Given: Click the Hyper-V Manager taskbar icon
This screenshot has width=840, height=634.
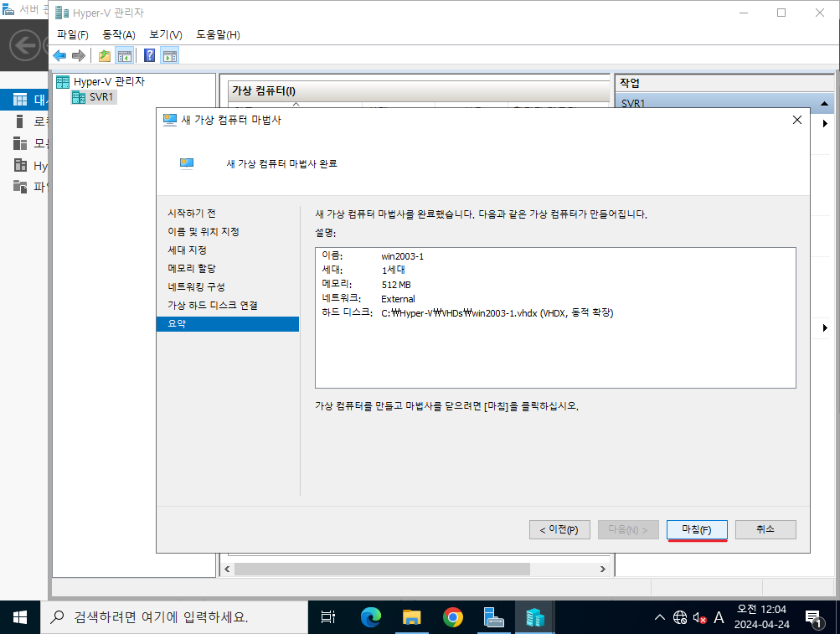Looking at the screenshot, I should (534, 617).
